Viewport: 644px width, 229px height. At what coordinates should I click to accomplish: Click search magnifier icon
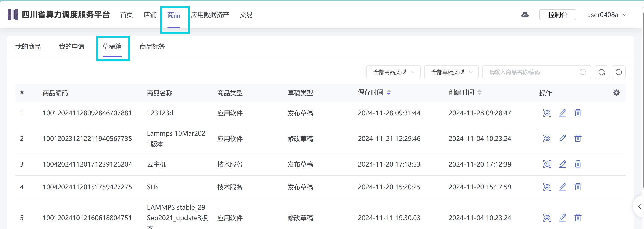click(x=583, y=72)
